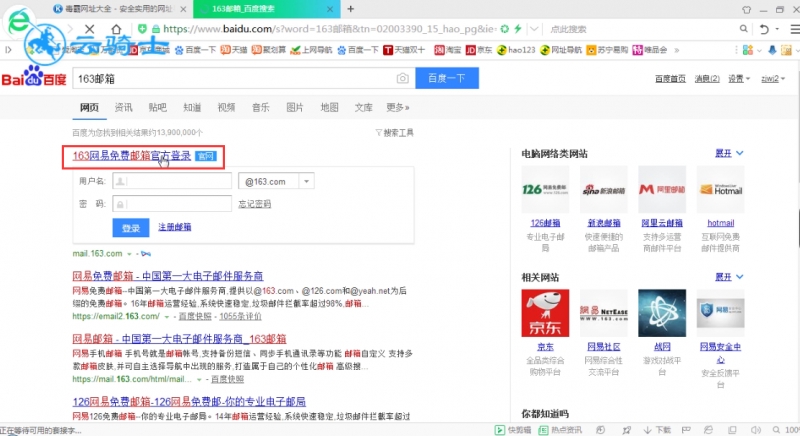Open the 京东 related site thumbnail
The image size is (800, 436).
coord(545,313)
